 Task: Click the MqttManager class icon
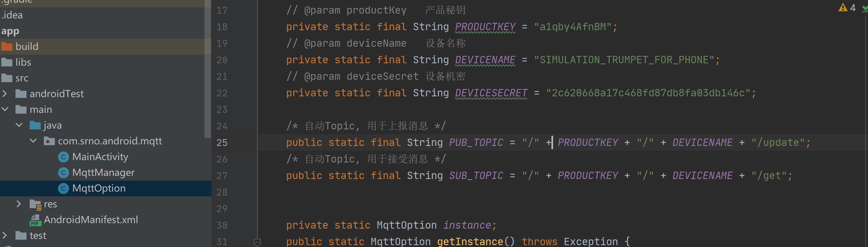pos(63,173)
